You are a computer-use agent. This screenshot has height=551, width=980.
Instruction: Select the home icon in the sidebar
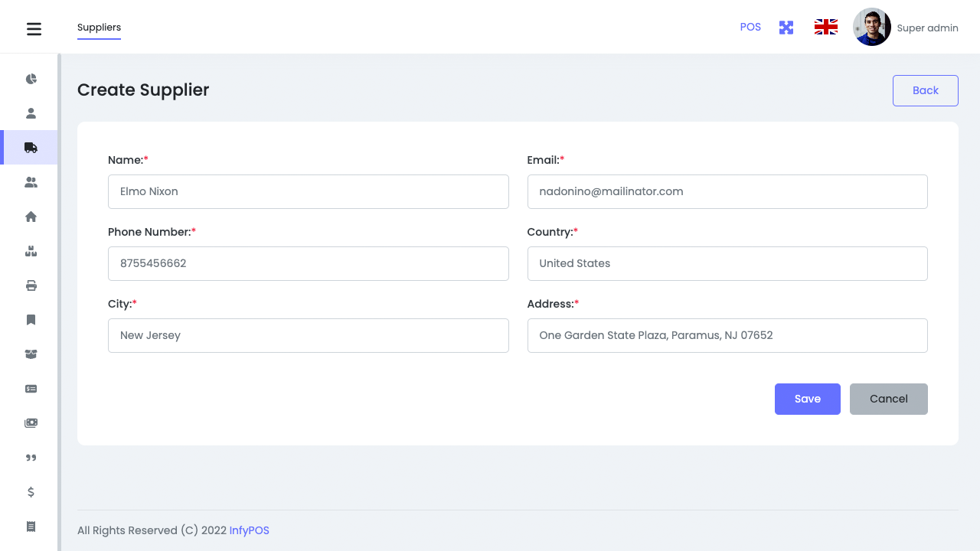tap(31, 217)
